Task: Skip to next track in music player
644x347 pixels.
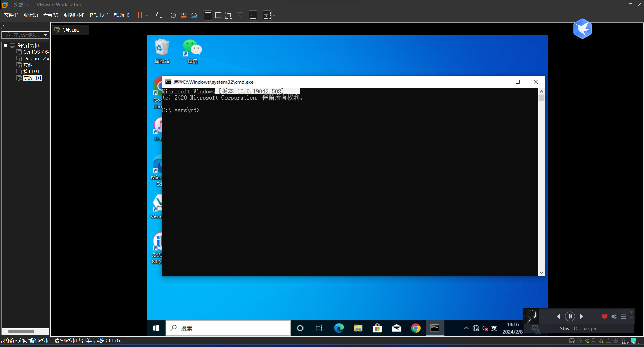Action: tap(582, 316)
